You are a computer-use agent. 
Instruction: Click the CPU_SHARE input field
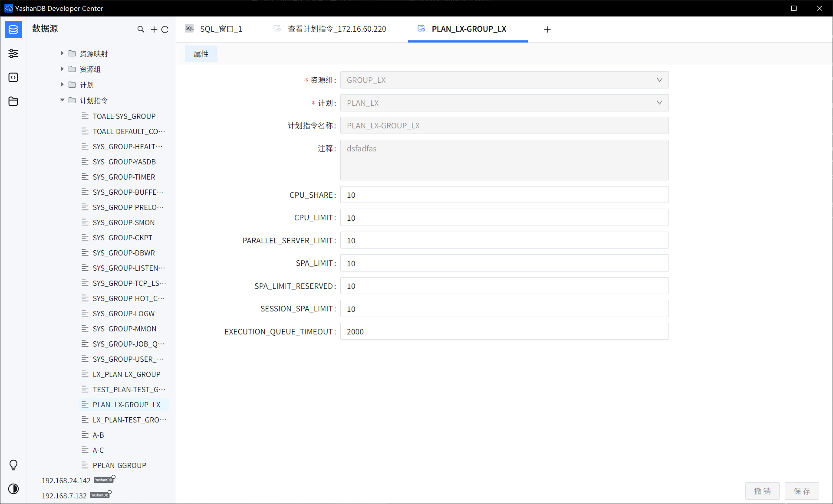[x=504, y=195]
